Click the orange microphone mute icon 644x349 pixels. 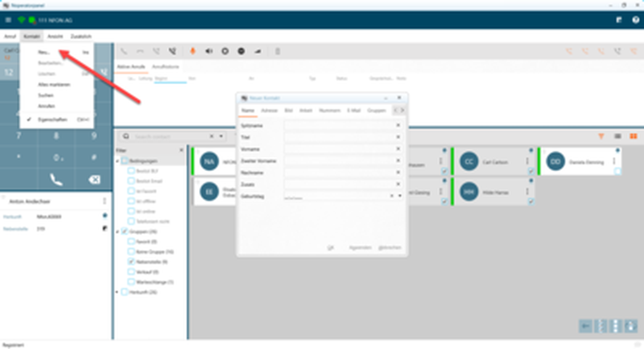[193, 51]
